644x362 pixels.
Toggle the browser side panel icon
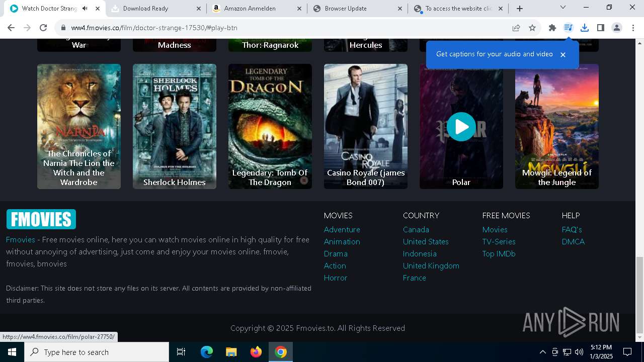point(600,28)
